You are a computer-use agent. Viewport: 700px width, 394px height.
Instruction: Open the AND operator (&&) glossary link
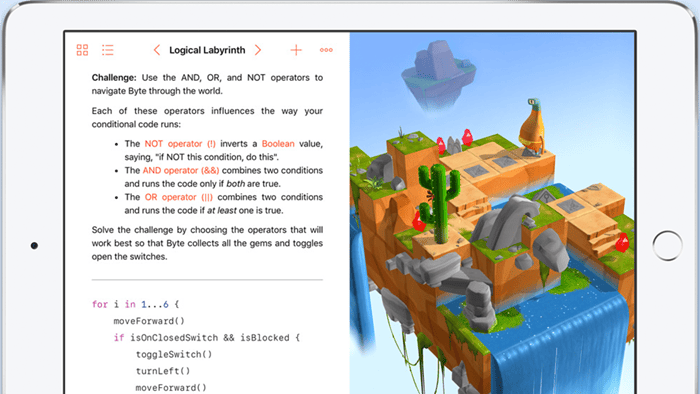coord(181,170)
